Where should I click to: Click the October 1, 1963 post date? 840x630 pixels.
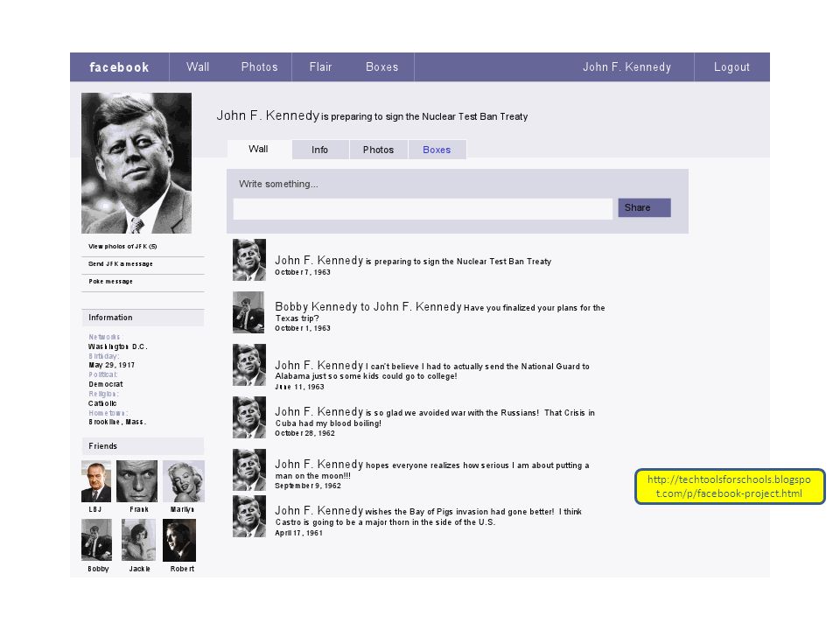[x=303, y=328]
